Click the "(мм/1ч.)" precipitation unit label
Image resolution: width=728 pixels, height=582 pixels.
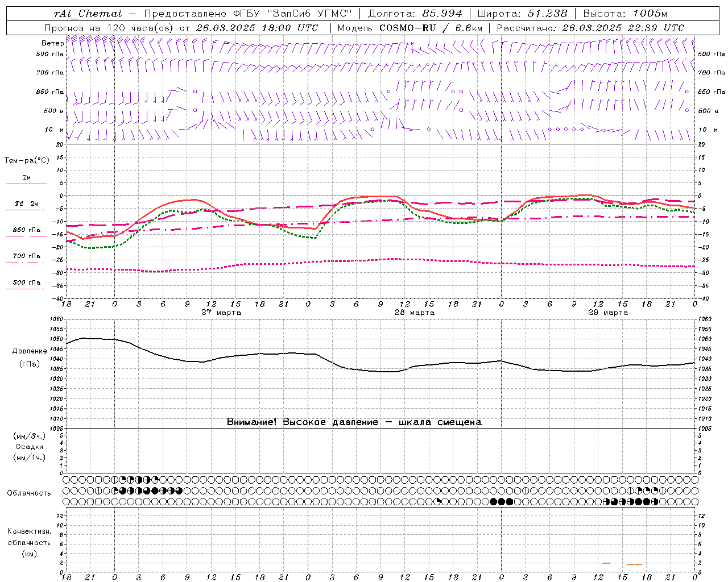(x=30, y=458)
